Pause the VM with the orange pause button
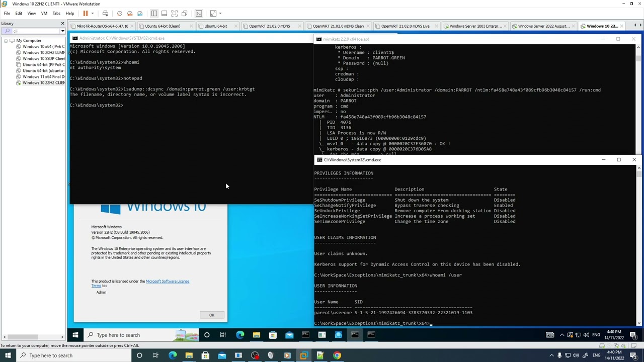 86,14
